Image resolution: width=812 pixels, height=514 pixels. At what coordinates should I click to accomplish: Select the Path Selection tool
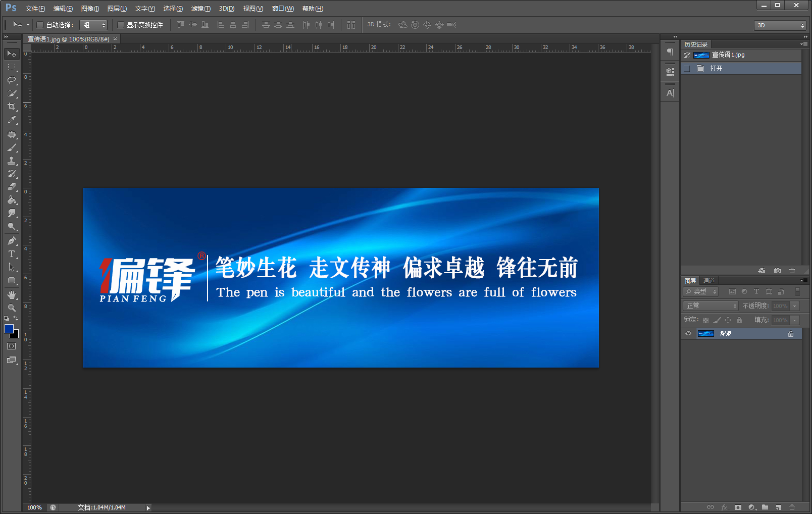click(12, 267)
